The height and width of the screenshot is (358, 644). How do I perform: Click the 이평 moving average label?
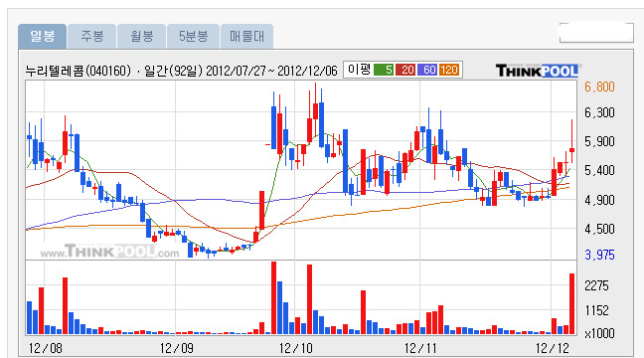(359, 70)
